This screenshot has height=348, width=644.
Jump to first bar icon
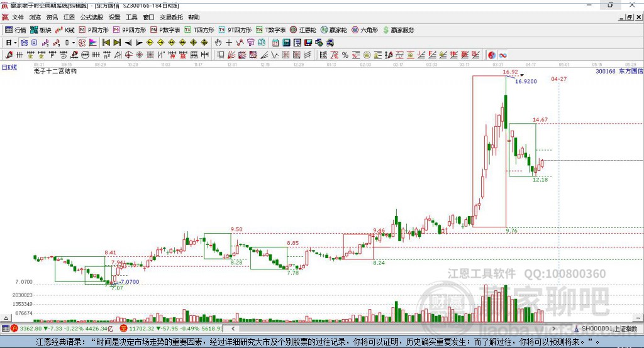pyautogui.click(x=106, y=43)
